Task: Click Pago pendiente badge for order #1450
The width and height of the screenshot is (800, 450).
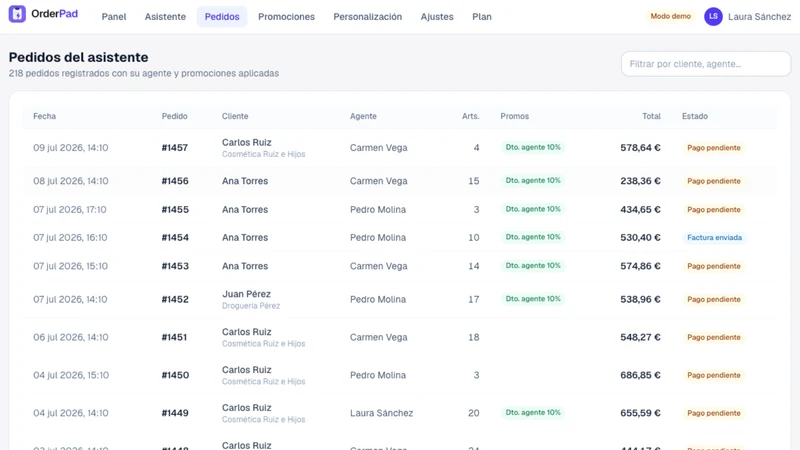Action: point(713,375)
